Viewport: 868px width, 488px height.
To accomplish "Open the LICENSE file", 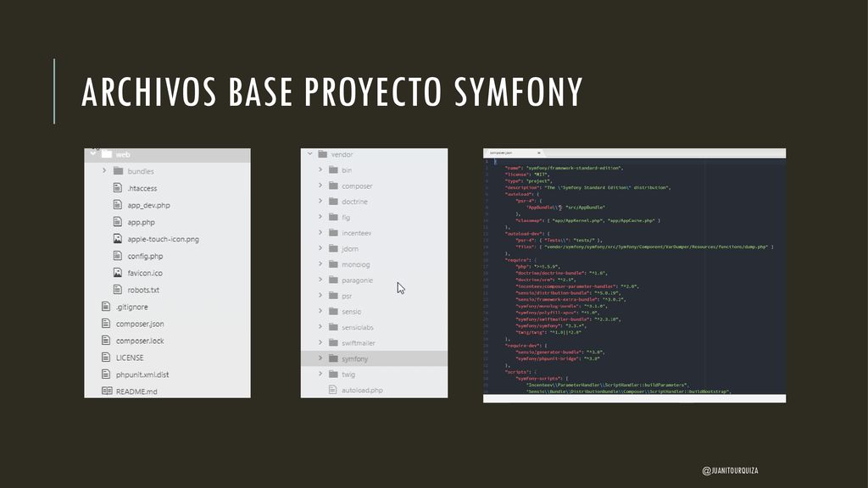I will [x=130, y=358].
